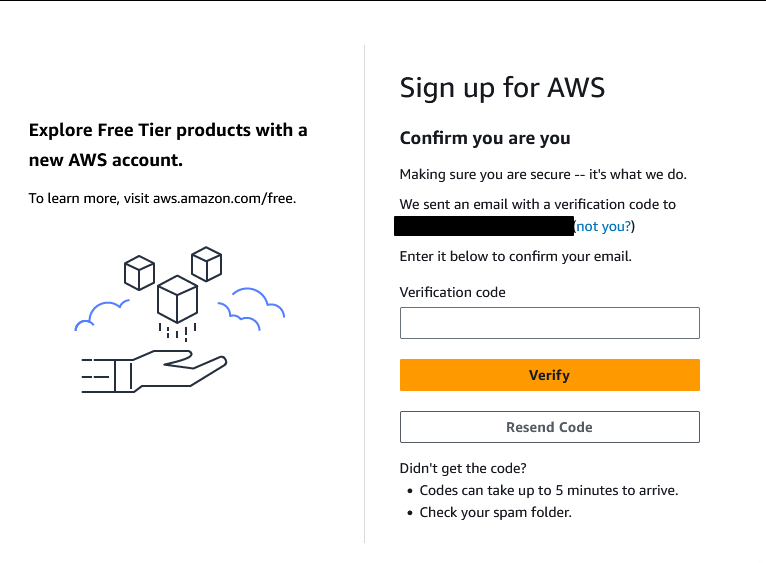
Task: Click the "Sign up for AWS" heading
Action: [x=502, y=88]
